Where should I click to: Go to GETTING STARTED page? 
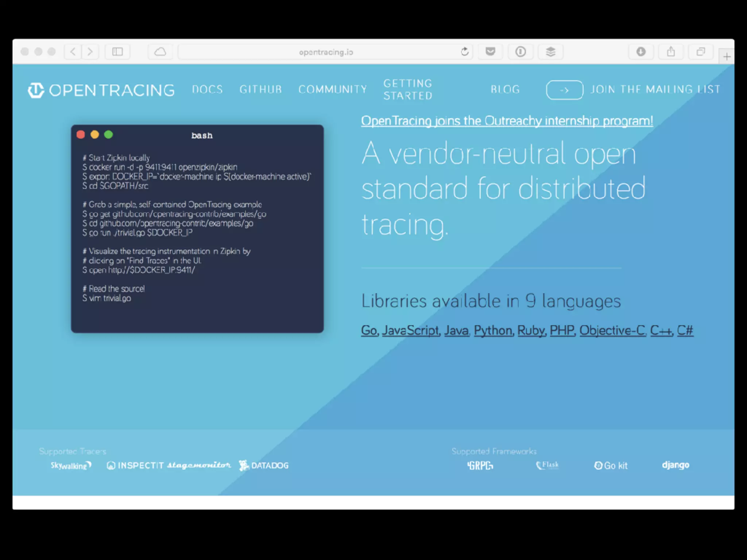[407, 90]
